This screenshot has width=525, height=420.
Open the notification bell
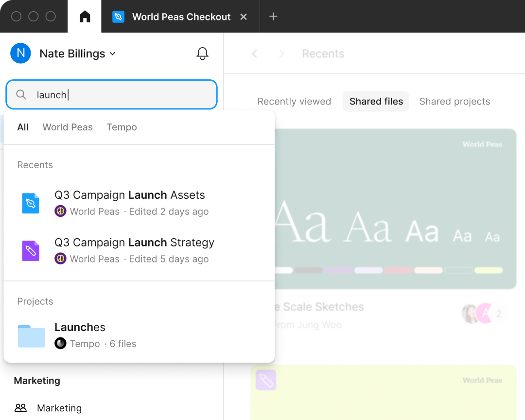[x=202, y=54]
